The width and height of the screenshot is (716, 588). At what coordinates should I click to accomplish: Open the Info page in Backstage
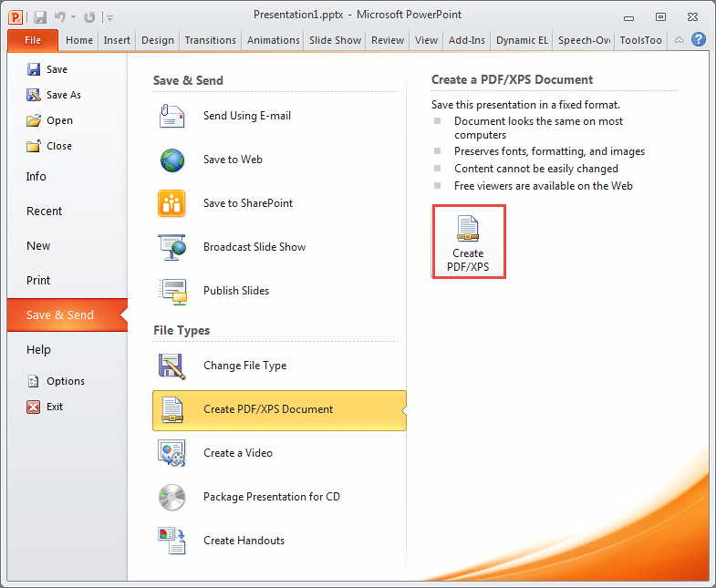pos(36,177)
